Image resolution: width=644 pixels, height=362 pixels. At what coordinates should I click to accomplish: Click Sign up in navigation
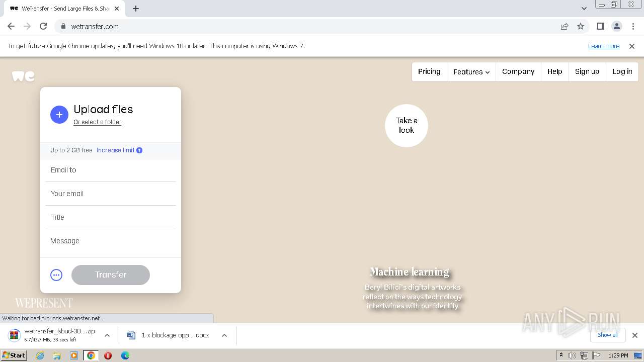(587, 72)
